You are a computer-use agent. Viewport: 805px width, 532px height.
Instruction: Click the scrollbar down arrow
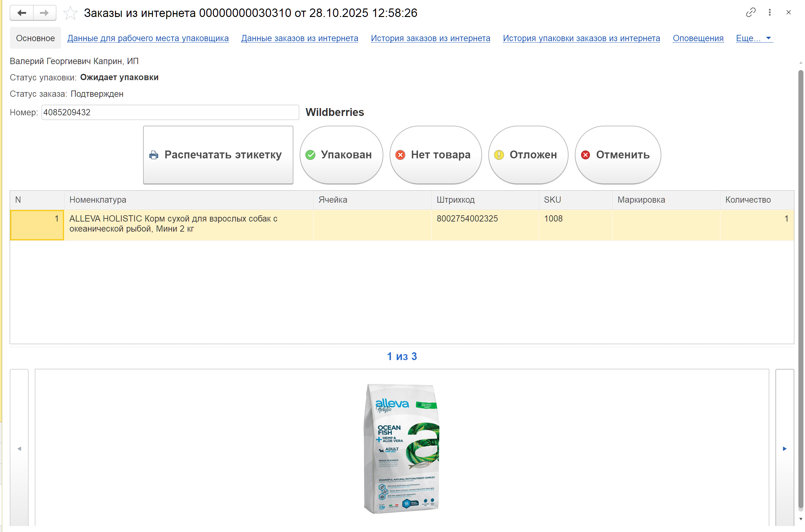point(801,519)
